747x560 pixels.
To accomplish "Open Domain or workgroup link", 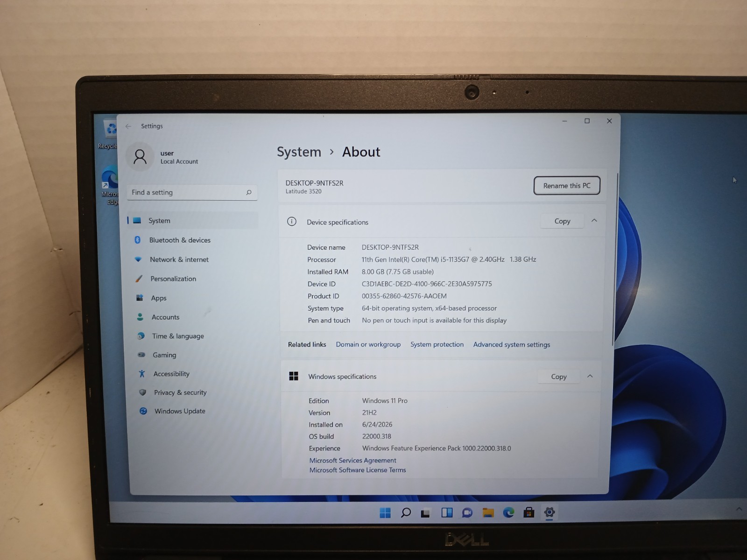I will [368, 344].
